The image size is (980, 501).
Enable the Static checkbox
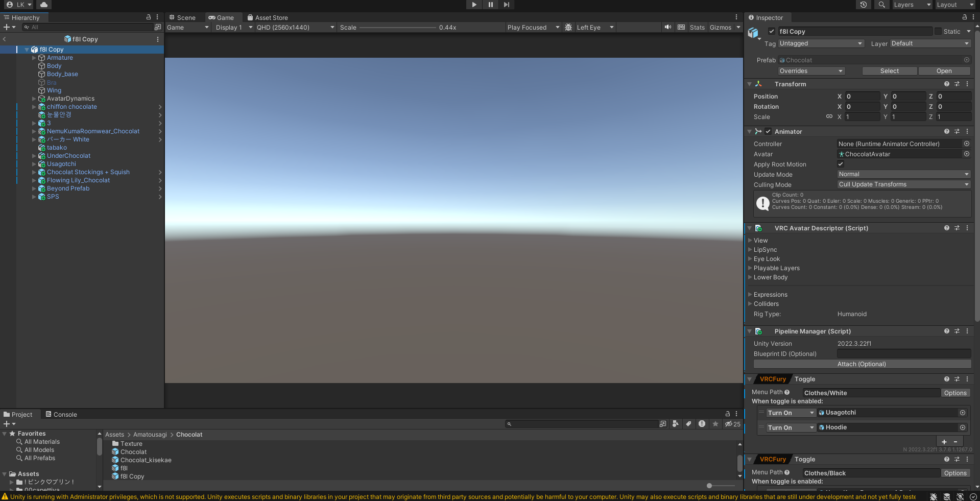938,31
